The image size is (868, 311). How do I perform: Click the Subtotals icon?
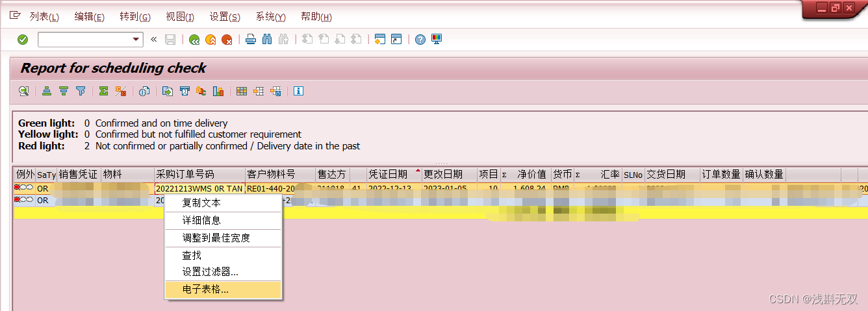point(120,92)
